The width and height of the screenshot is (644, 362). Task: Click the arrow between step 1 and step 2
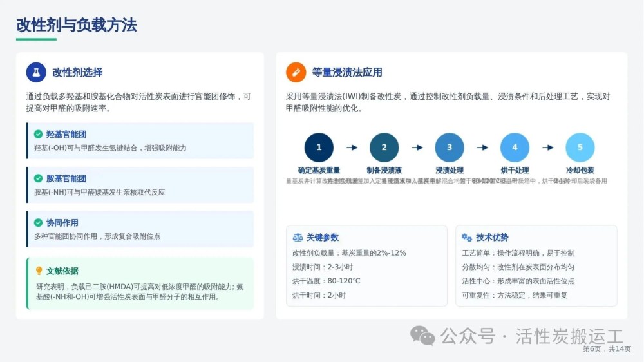point(352,148)
